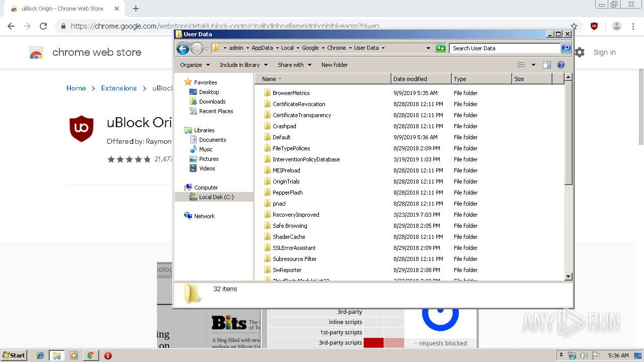Open the Start menu

14,355
